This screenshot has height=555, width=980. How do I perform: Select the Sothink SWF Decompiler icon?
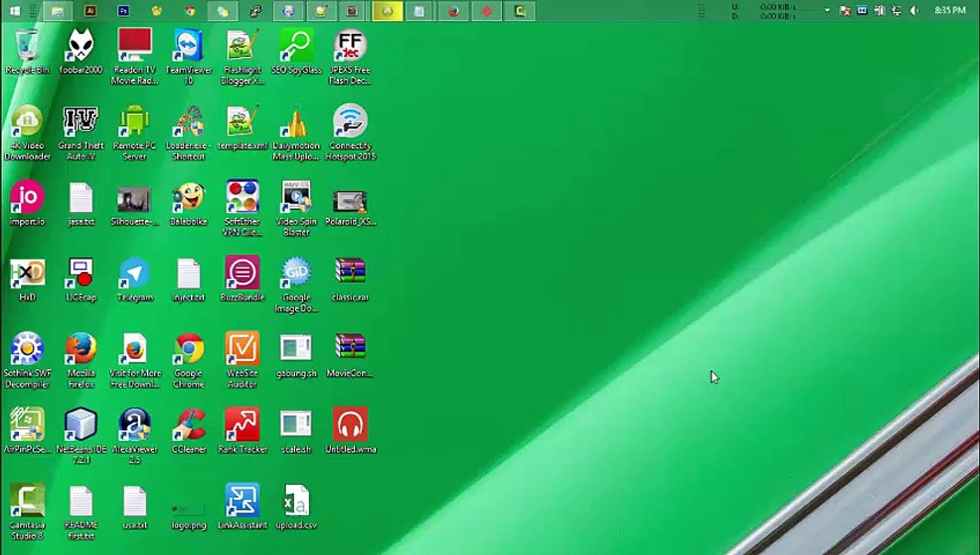pos(27,360)
